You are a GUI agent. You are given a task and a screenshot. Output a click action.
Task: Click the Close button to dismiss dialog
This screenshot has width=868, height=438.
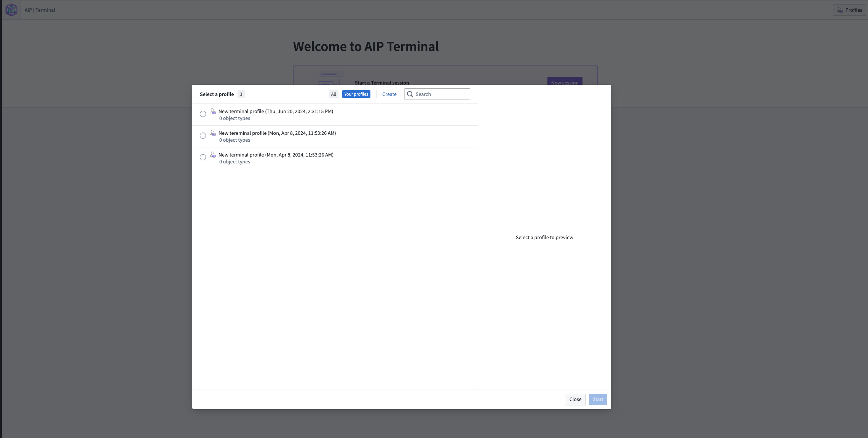click(576, 400)
